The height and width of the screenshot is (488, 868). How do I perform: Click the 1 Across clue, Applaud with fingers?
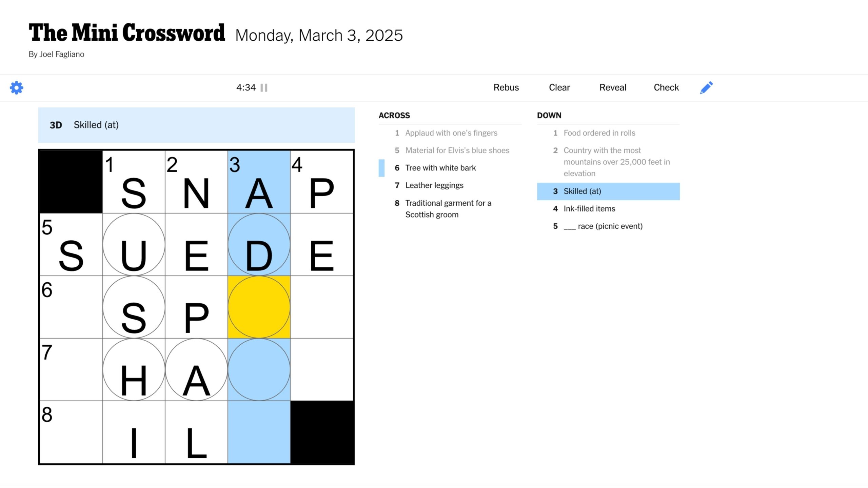pos(451,133)
